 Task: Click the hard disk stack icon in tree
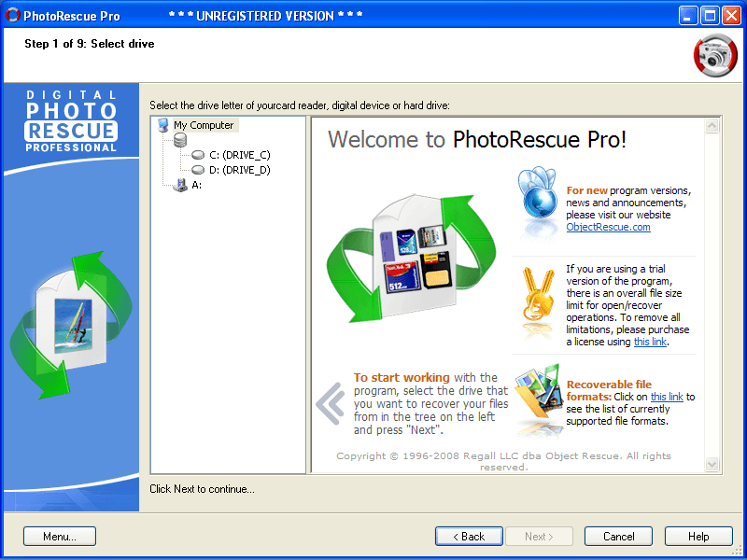[x=180, y=141]
